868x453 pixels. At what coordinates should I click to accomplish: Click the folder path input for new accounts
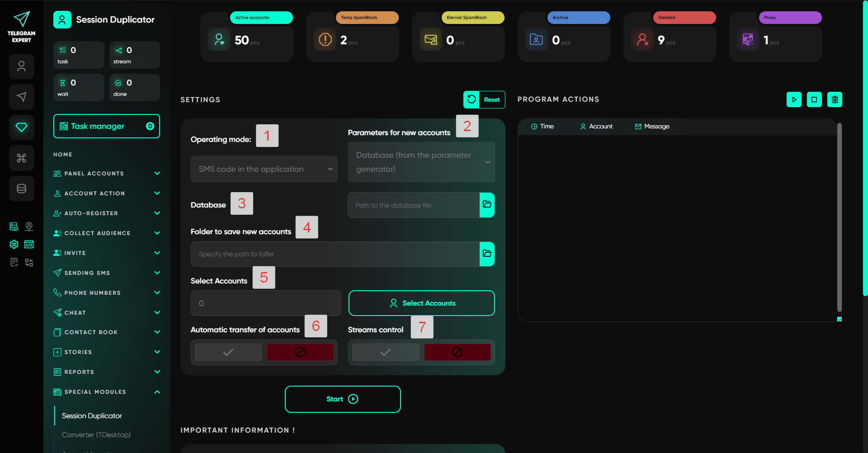click(335, 254)
